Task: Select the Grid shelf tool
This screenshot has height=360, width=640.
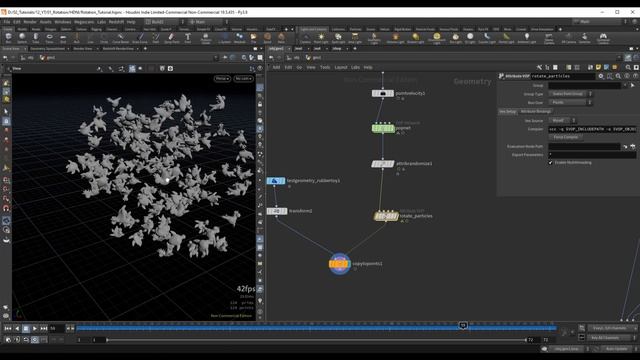Action: coord(63,38)
